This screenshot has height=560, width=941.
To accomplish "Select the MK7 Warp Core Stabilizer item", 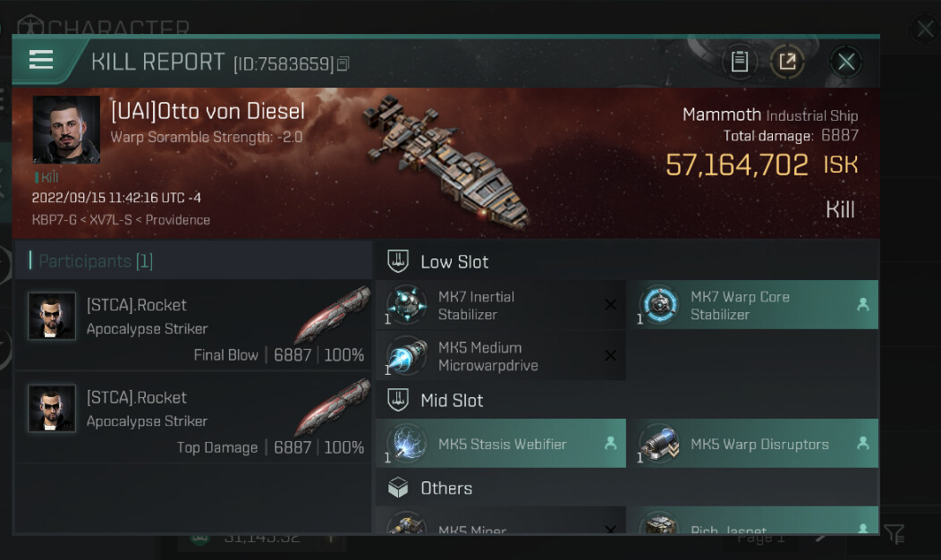I will [752, 305].
